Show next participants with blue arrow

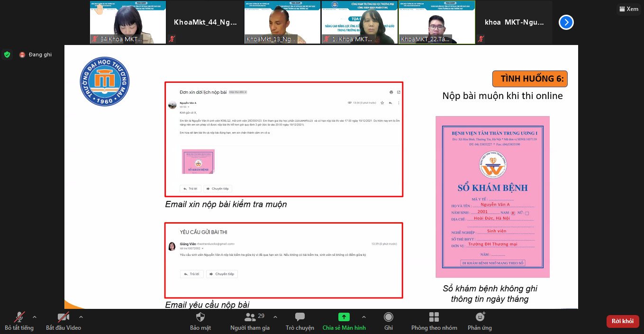566,22
